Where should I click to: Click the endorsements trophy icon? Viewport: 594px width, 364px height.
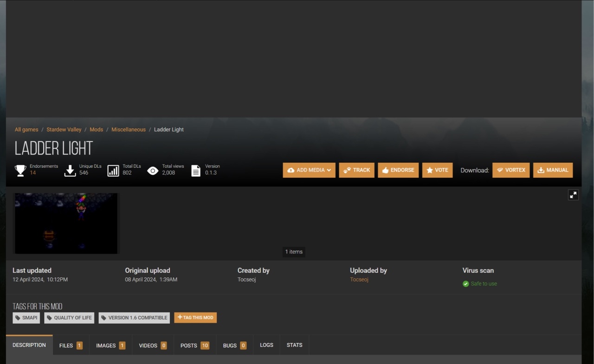pos(20,171)
